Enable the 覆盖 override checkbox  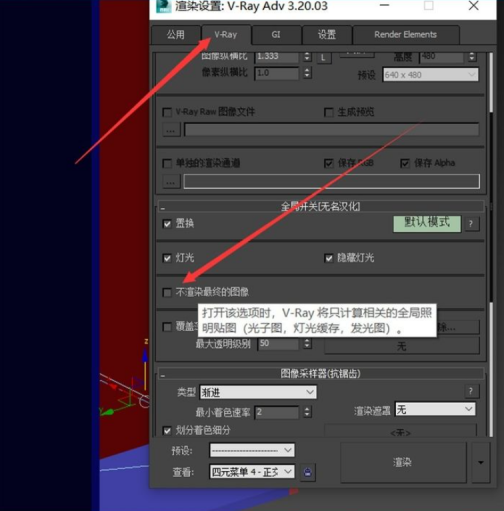167,327
